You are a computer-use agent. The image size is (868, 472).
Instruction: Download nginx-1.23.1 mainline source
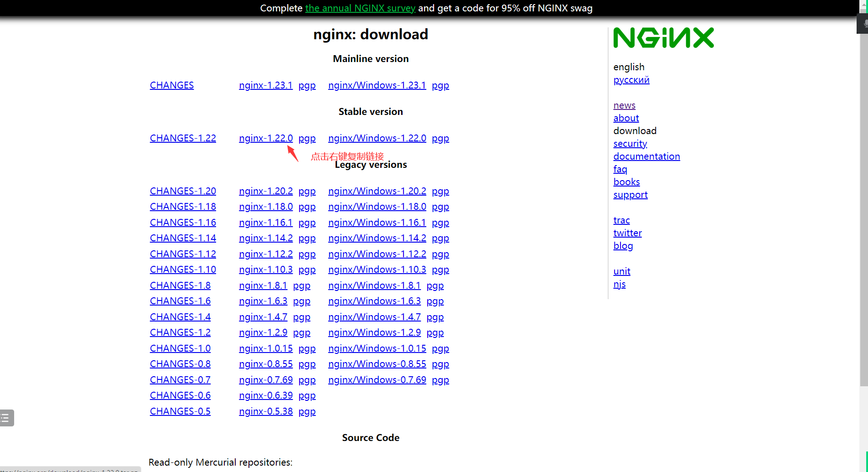pos(266,85)
